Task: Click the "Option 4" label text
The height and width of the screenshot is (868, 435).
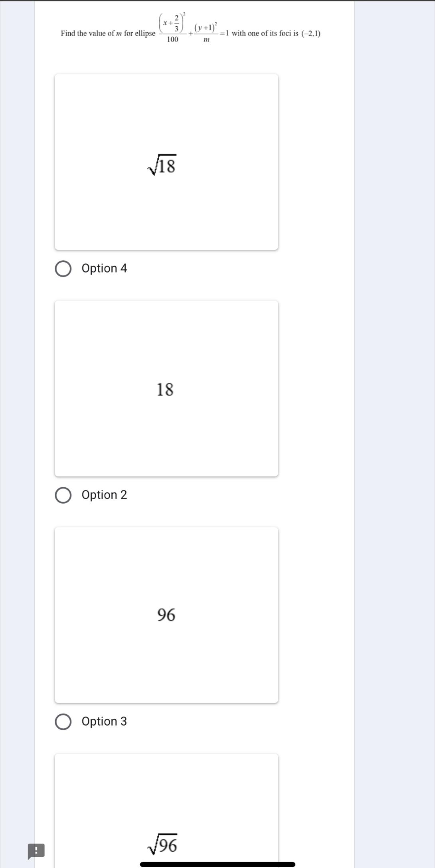Action: tap(104, 268)
